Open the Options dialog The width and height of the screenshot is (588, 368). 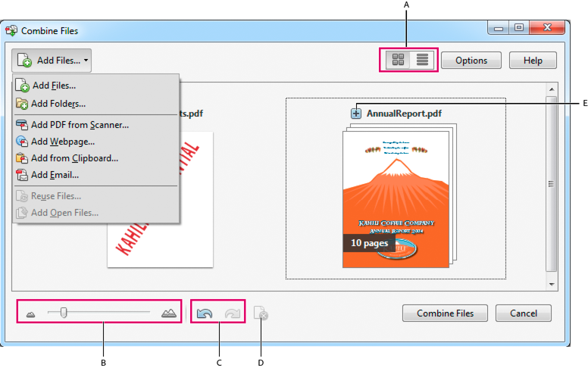471,61
